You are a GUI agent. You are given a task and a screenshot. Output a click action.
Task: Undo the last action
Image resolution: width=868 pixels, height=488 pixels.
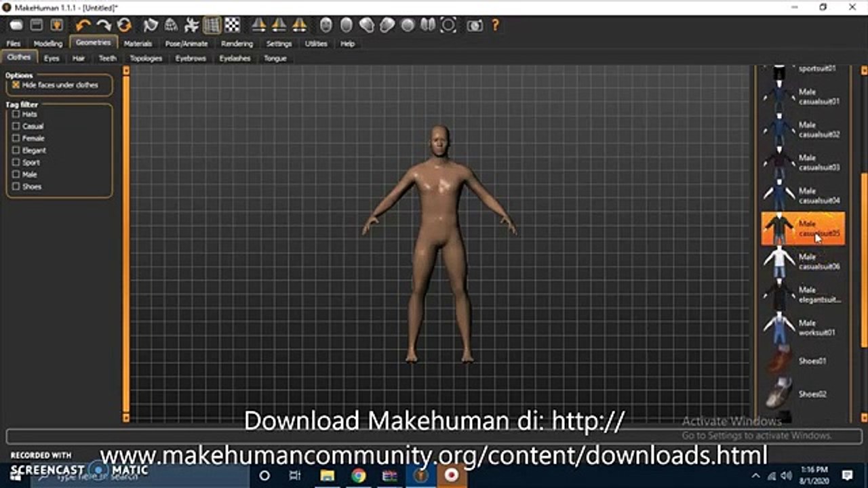point(83,26)
